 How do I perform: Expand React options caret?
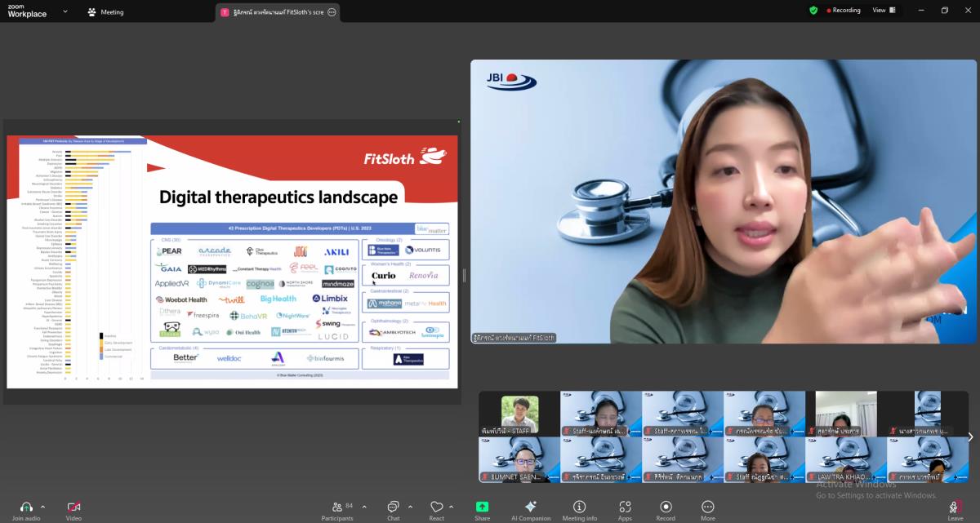coord(451,506)
